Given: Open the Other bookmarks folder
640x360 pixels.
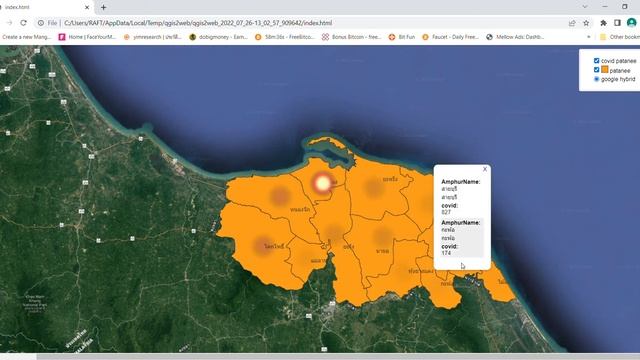Looking at the screenshot, I should 619,37.
